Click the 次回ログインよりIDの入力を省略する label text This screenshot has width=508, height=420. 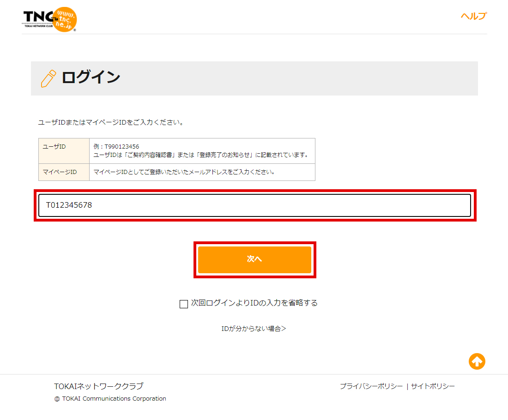tap(254, 303)
